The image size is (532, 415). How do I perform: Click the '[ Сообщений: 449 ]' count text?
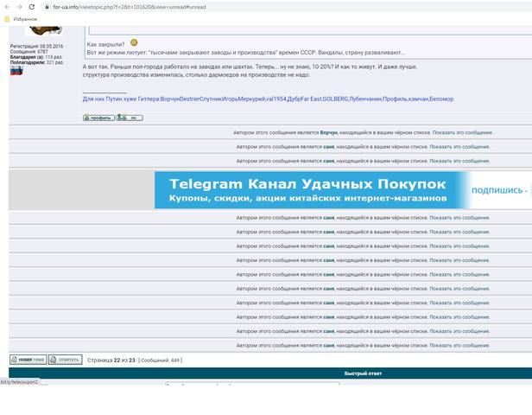coord(160,361)
